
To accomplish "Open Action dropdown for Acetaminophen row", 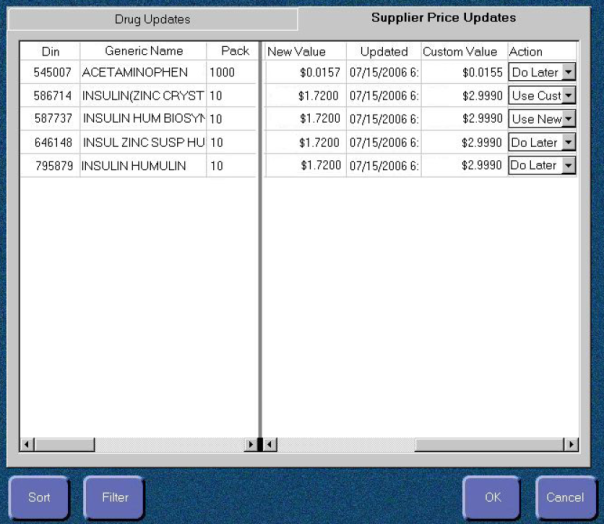I will click(x=569, y=72).
